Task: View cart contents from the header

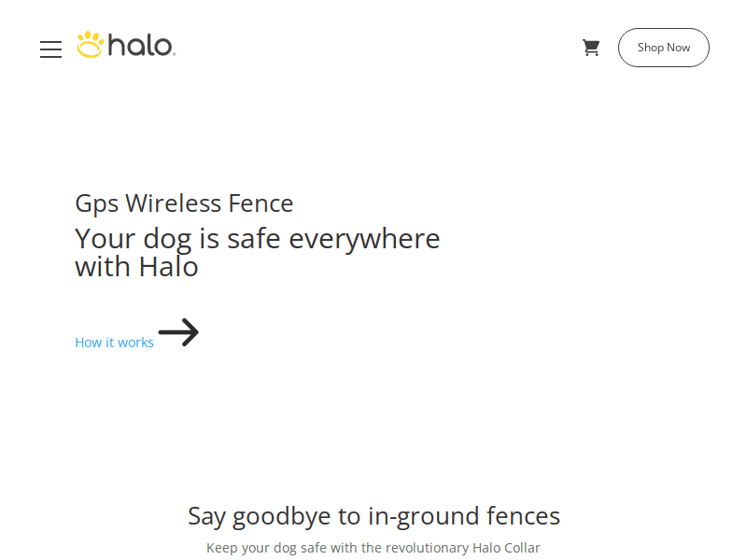Action: tap(591, 47)
